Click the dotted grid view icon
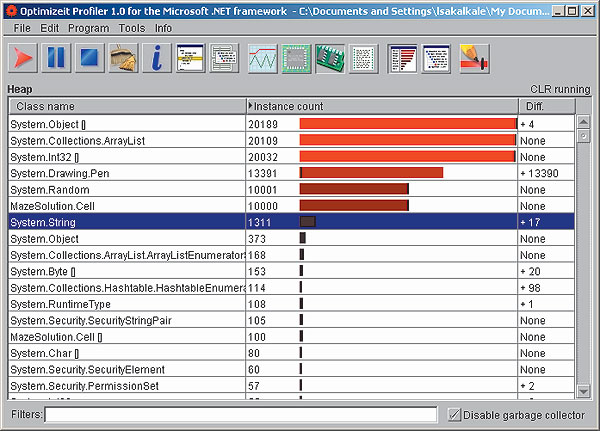This screenshot has height=431, width=600. point(364,58)
